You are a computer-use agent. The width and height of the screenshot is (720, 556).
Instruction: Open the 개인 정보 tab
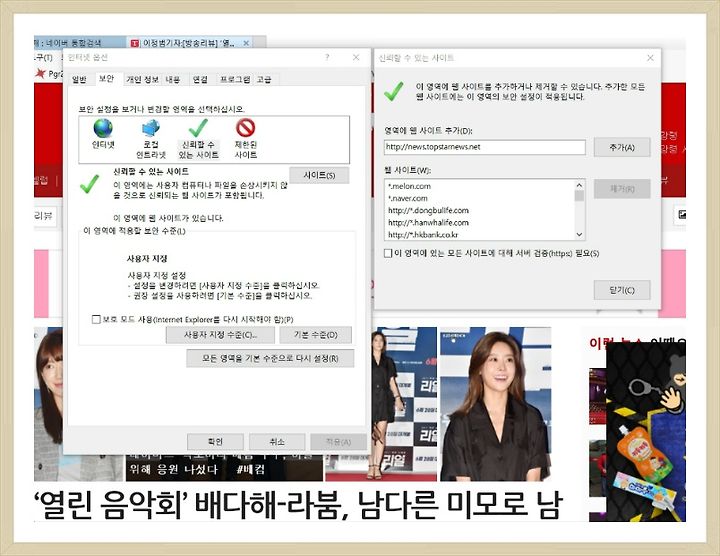[x=142, y=79]
